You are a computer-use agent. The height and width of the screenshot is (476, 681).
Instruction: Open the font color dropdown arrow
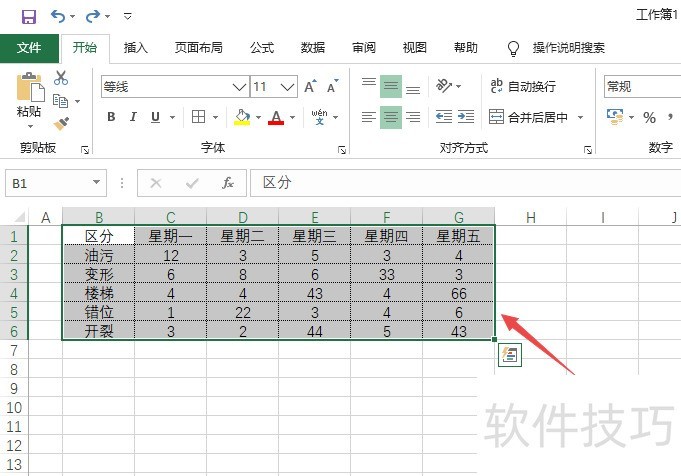(x=292, y=117)
